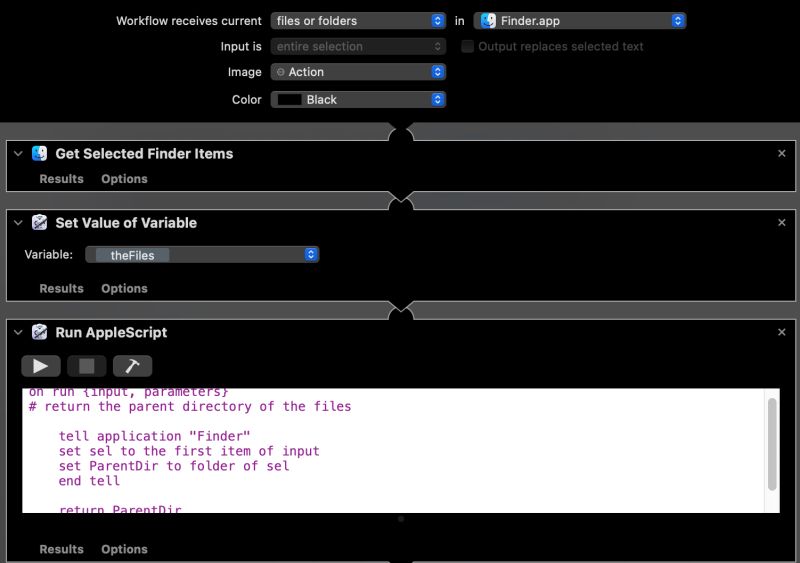Click the black color swatch in Color menu

(x=289, y=100)
